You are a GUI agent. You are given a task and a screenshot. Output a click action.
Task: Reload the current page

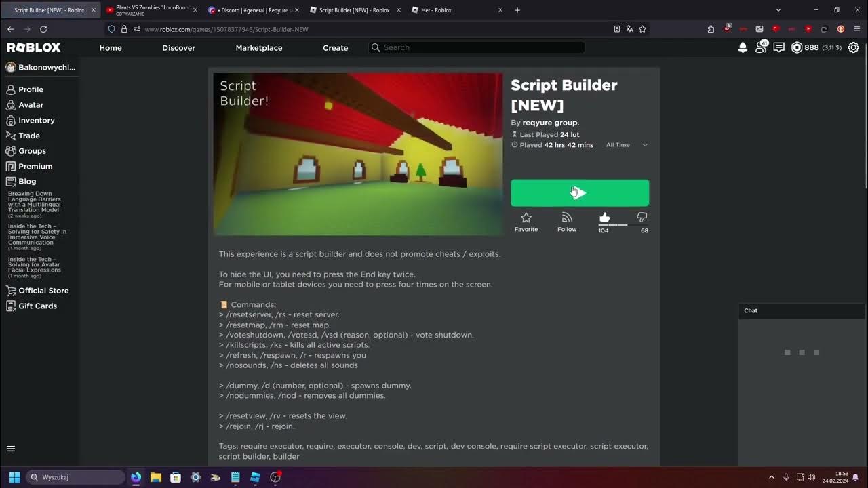click(43, 29)
